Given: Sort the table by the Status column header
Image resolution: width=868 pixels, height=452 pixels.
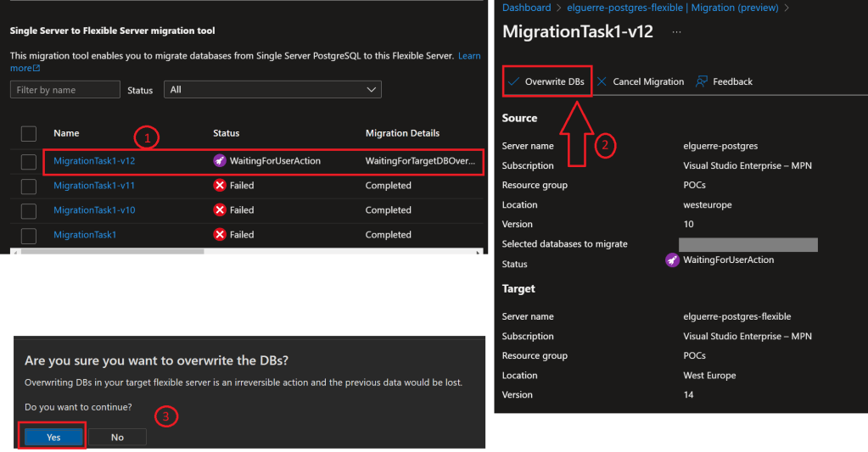Looking at the screenshot, I should pos(226,133).
